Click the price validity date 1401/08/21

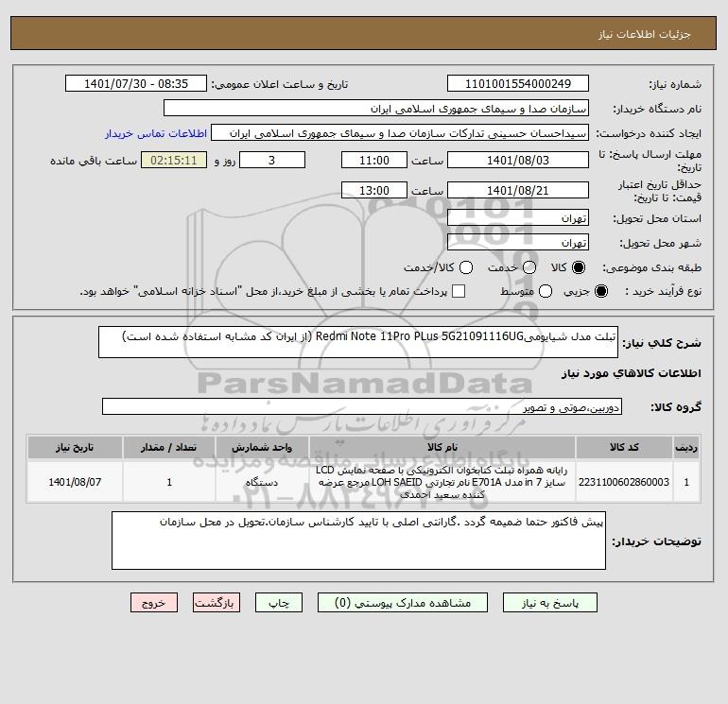(x=518, y=190)
